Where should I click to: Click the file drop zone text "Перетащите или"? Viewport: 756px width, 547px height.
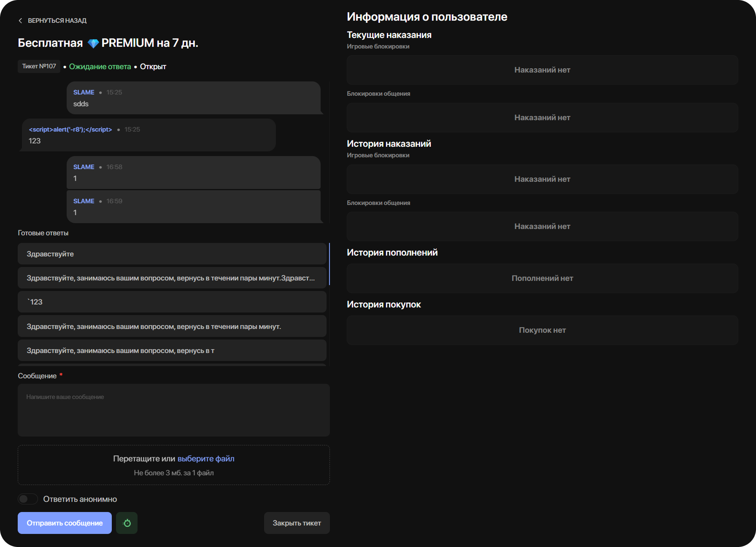pyautogui.click(x=144, y=458)
